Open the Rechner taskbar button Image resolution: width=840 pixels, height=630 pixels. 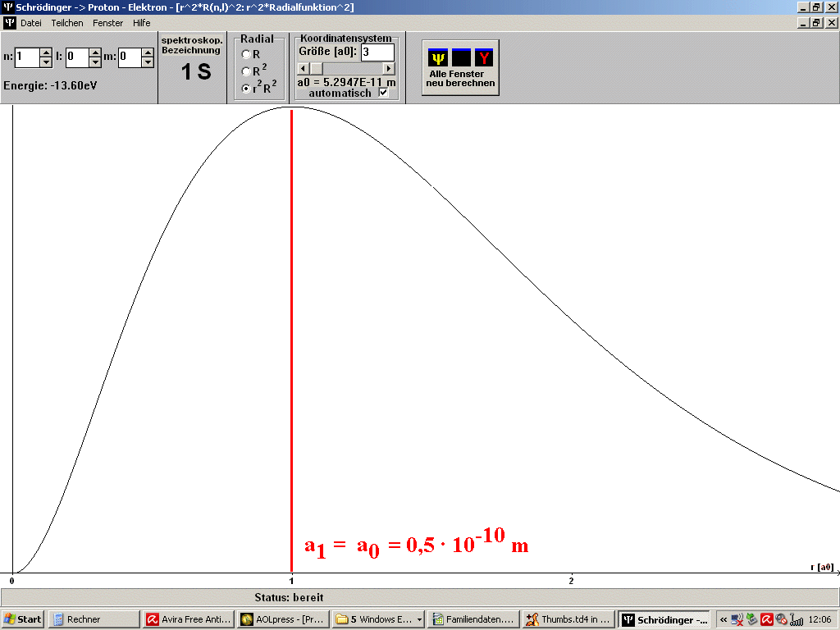pos(93,619)
